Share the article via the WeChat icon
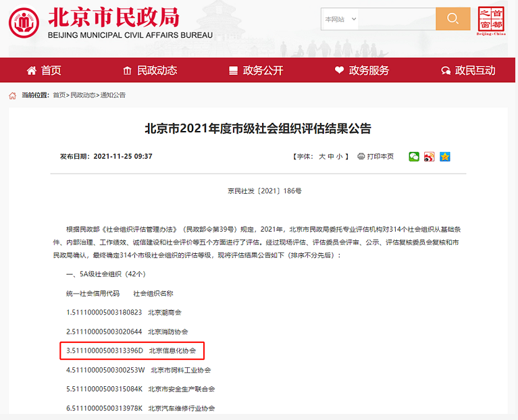The height and width of the screenshot is (420, 518). [x=414, y=157]
